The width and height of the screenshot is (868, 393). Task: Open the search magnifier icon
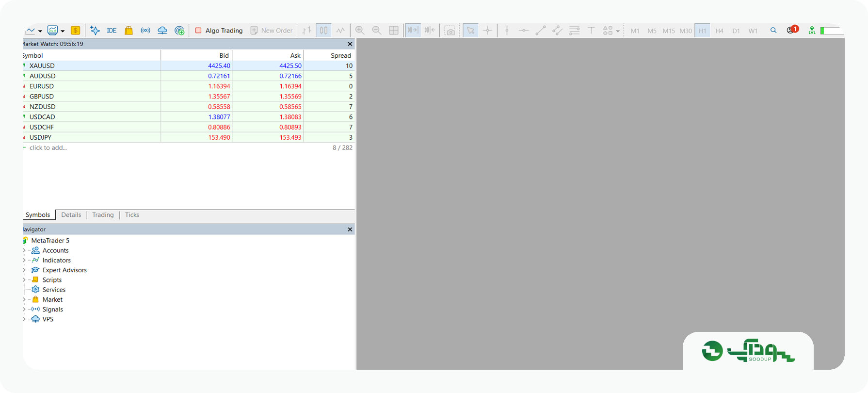coord(773,30)
